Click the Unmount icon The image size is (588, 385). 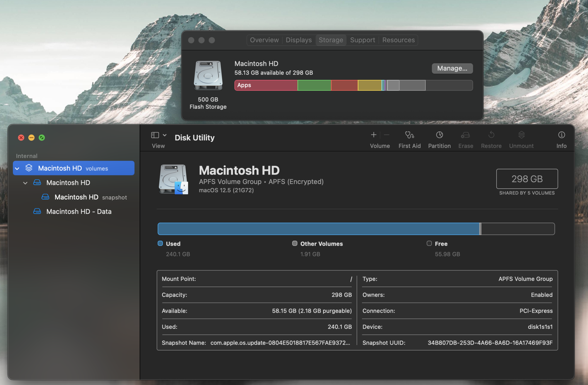(521, 135)
